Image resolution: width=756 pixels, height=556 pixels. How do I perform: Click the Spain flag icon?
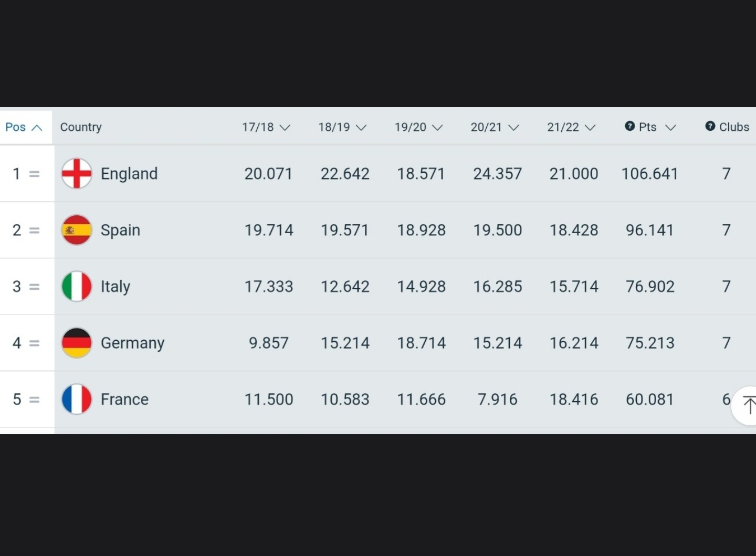[77, 230]
